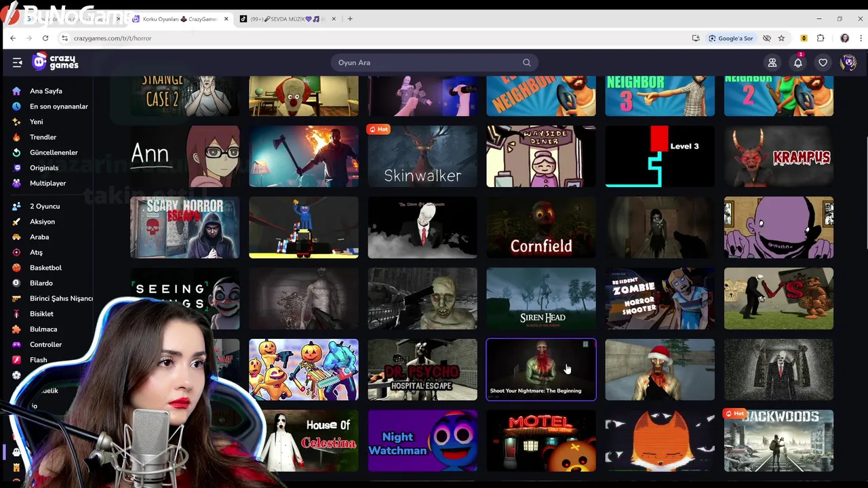
Task: Close the Korku Oyunları tab
Action: click(x=226, y=19)
